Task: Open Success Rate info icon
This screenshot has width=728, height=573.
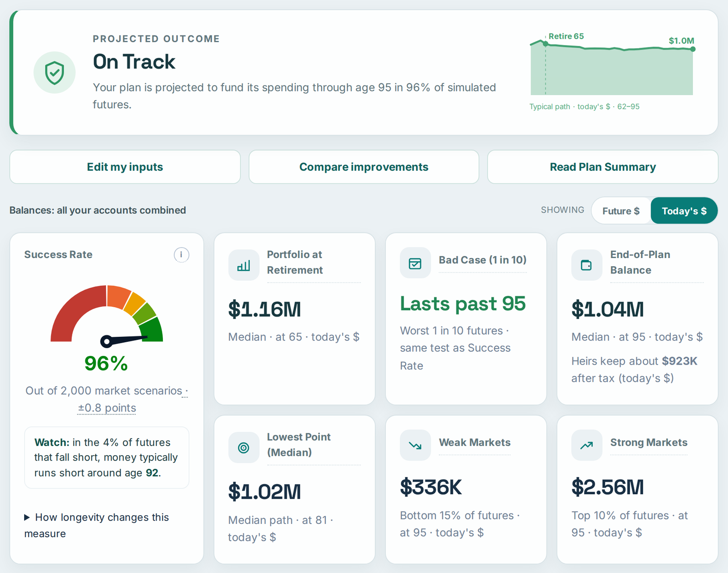Action: 182,255
